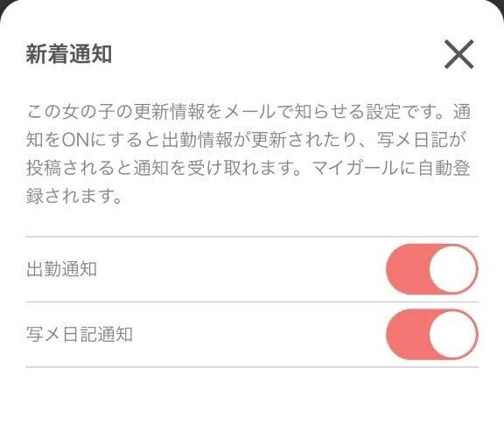The width and height of the screenshot is (504, 430).
Task: Click the pink track of the 写メ日記通知 switch
Action: 407,335
